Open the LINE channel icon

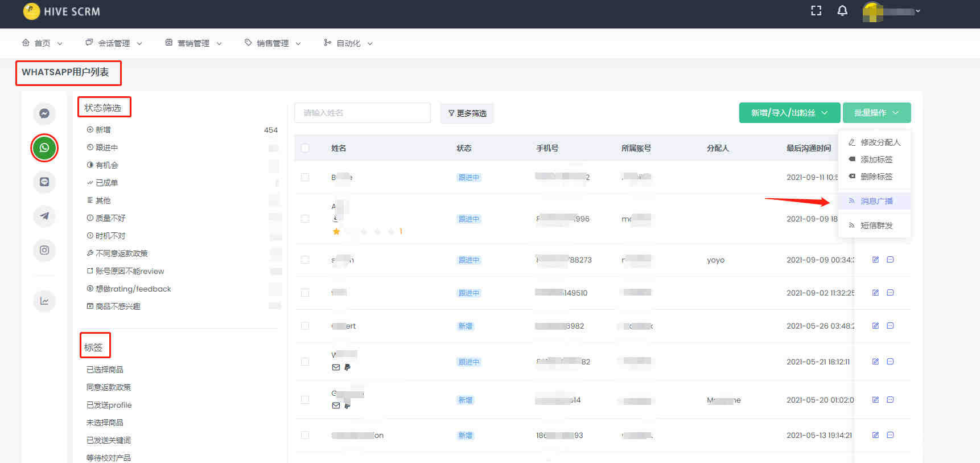44,182
